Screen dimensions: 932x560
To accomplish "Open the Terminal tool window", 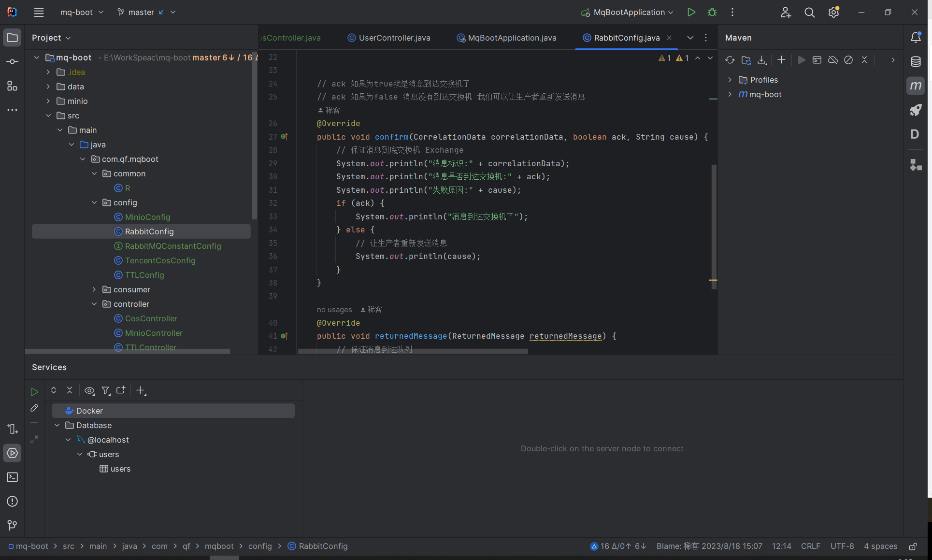I will pos(13,477).
